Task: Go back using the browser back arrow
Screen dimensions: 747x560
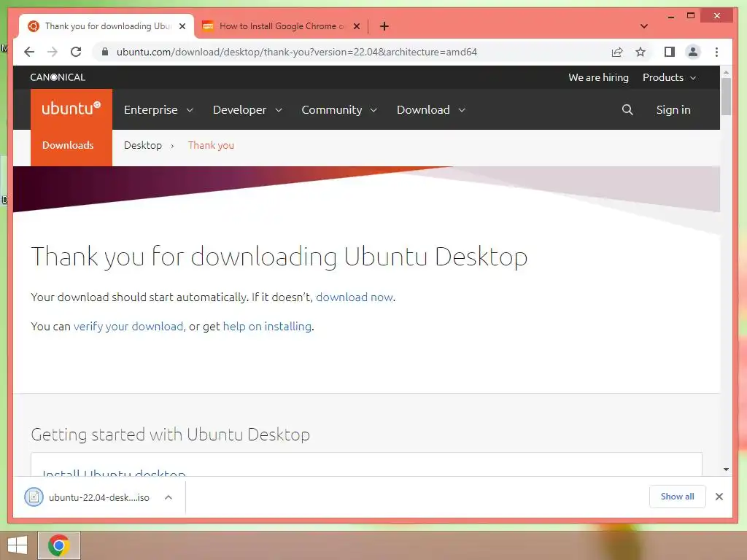Action: click(x=29, y=52)
